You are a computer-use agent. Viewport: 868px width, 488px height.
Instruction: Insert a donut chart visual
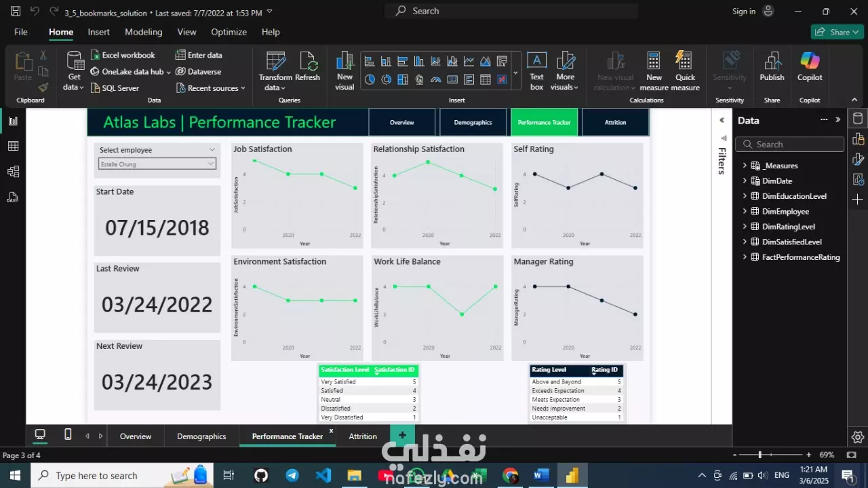pos(386,79)
